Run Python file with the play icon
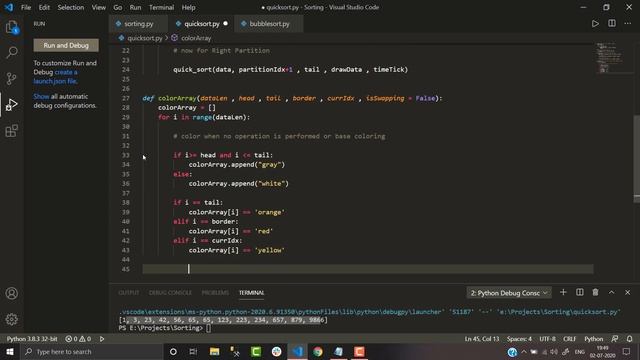Image resolution: width=640 pixels, height=360 pixels. pyautogui.click(x=595, y=24)
